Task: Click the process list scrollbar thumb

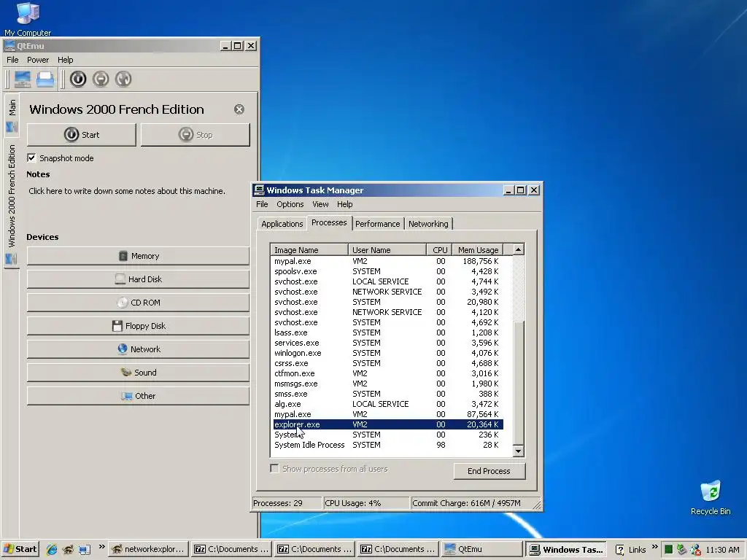Action: (x=518, y=382)
